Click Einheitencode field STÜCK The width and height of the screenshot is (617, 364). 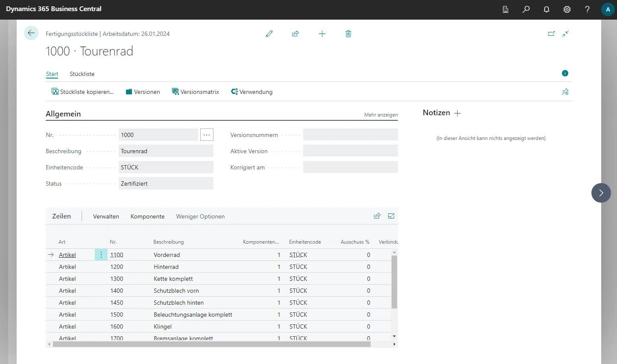click(166, 167)
